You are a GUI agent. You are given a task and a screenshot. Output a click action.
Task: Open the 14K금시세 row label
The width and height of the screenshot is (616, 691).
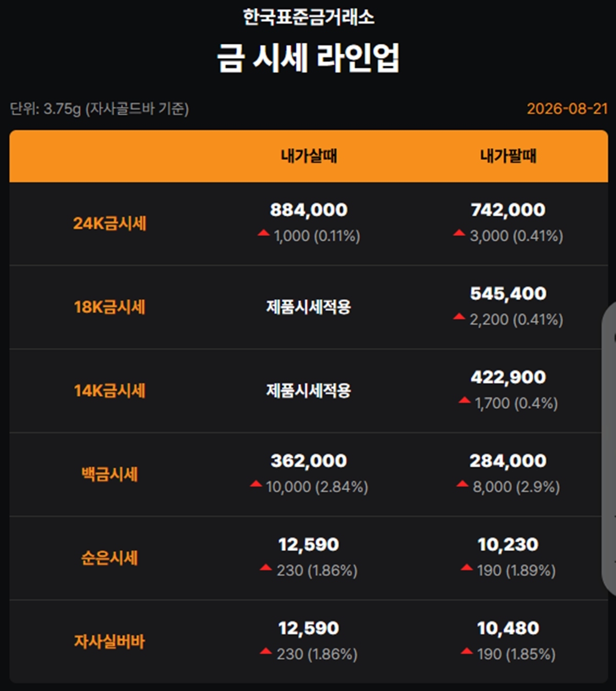[x=109, y=391]
